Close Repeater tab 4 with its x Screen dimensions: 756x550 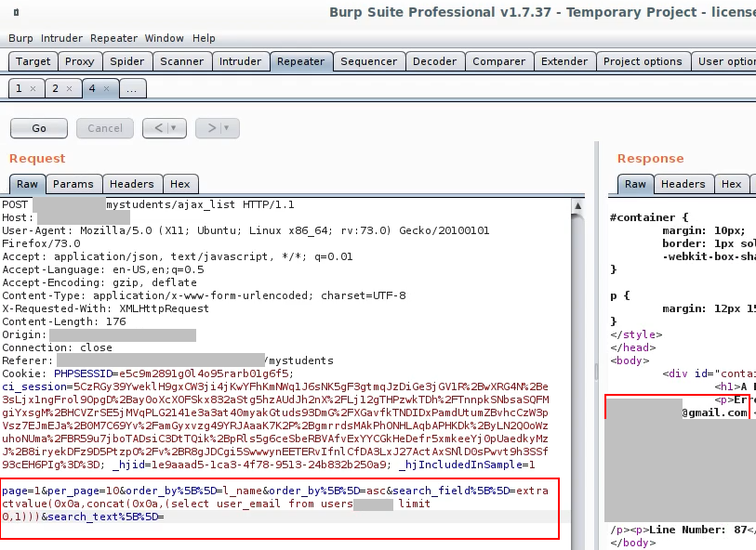coord(107,88)
